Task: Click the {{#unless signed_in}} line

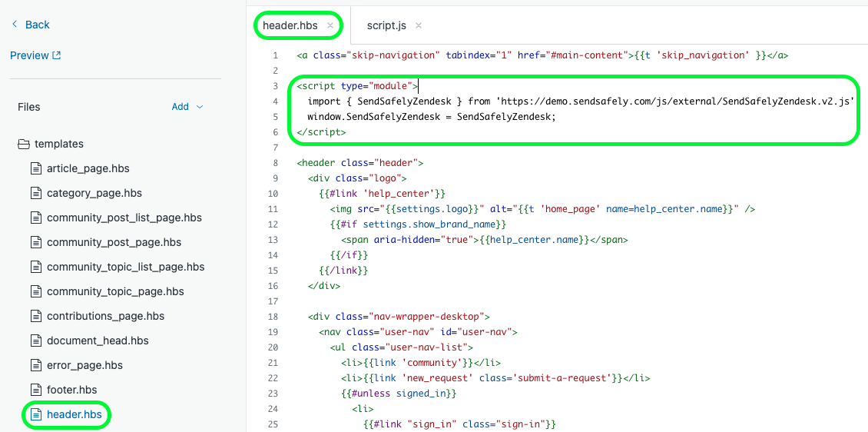Action: pyautogui.click(x=399, y=394)
